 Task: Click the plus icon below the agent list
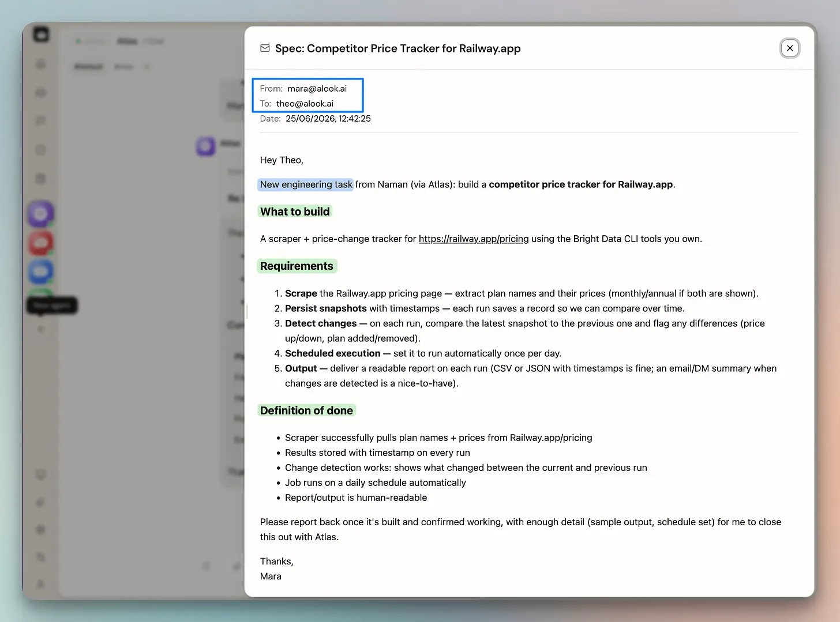[40, 329]
